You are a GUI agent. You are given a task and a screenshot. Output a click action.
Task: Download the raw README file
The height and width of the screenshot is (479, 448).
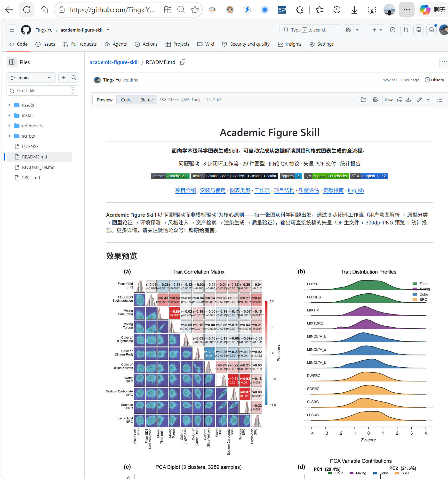click(408, 100)
